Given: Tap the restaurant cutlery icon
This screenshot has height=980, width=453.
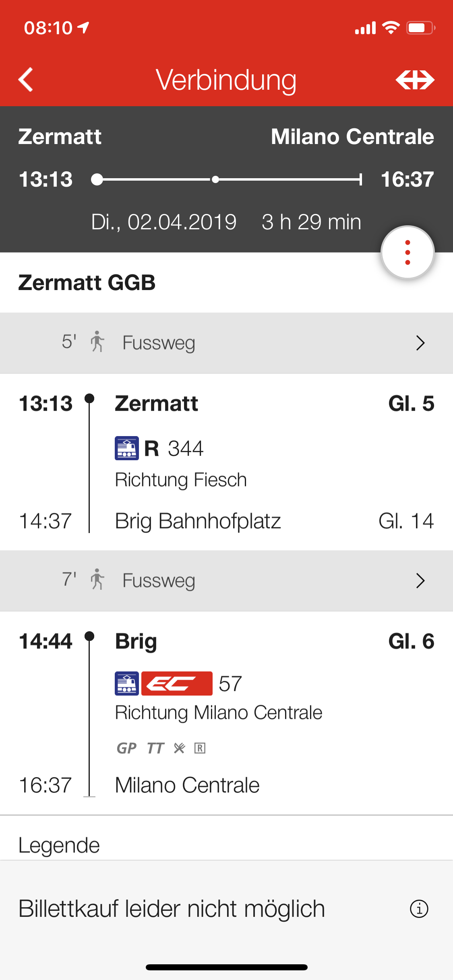Looking at the screenshot, I should [x=179, y=748].
